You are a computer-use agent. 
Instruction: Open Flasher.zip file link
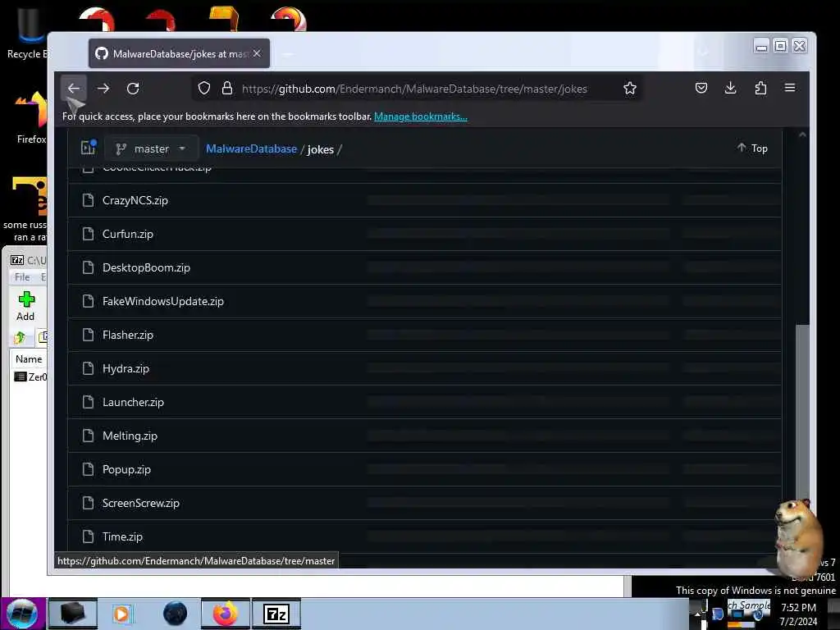pyautogui.click(x=127, y=335)
